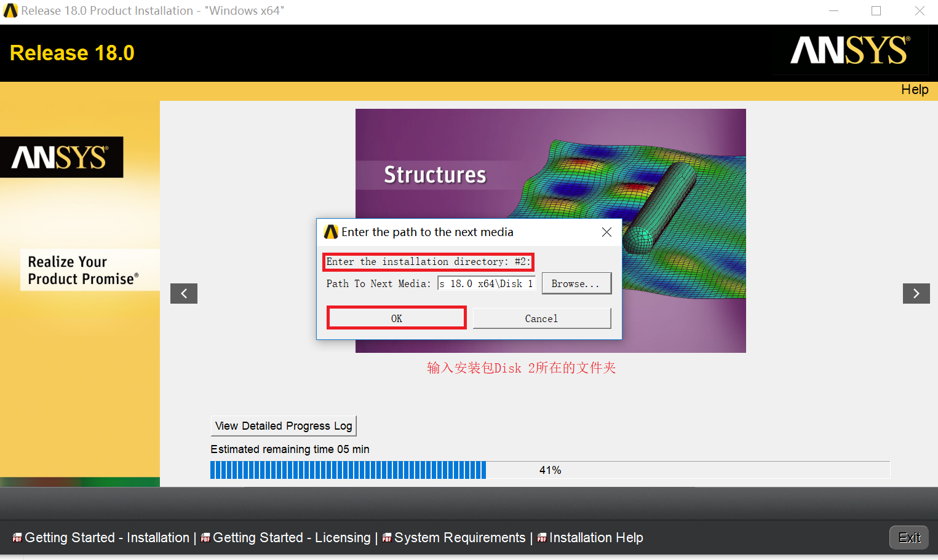Image resolution: width=938 pixels, height=560 pixels.
Task: Open the Help menu
Action: (915, 90)
